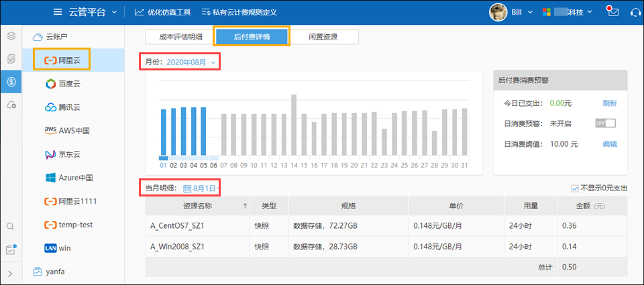644x285 pixels.
Task: Click the hamburger menu icon beside 云管平台
Action: coord(58,12)
